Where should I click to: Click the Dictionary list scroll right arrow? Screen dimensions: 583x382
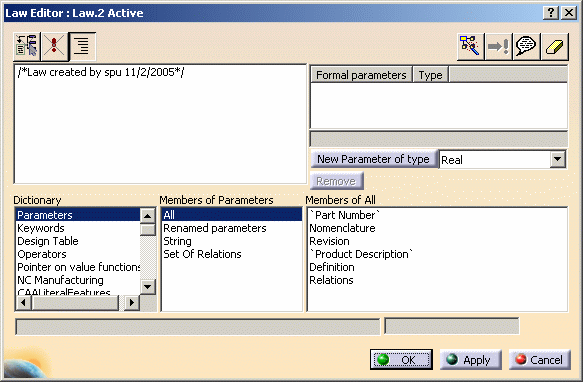[x=131, y=302]
